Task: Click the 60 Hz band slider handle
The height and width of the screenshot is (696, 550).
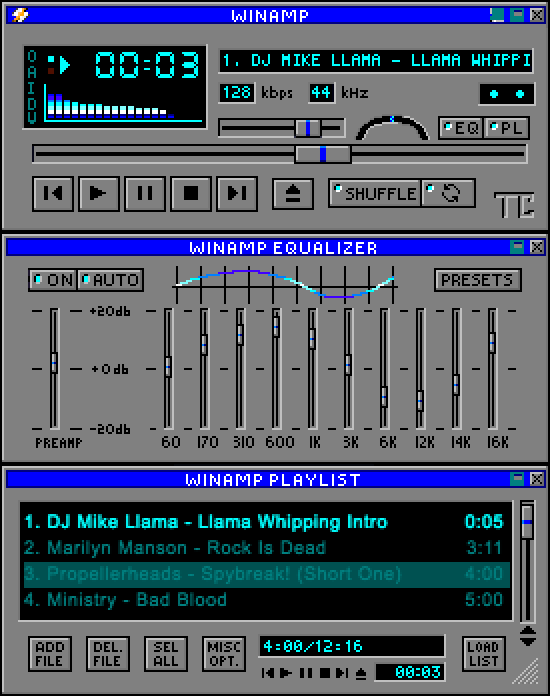Action: pos(168,367)
